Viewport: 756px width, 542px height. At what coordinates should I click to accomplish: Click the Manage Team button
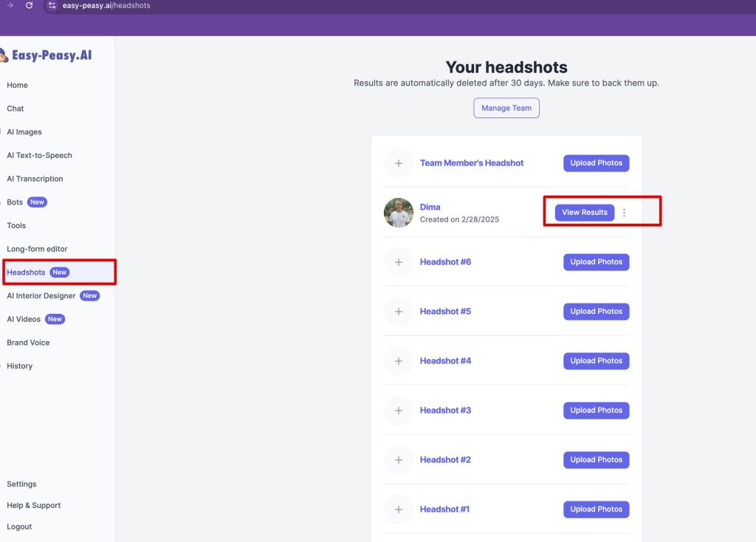(x=506, y=108)
